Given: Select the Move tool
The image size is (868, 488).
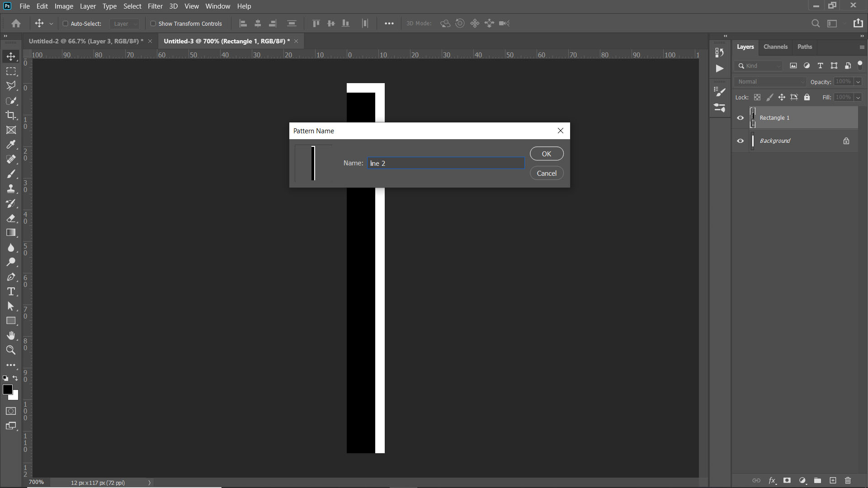Looking at the screenshot, I should pyautogui.click(x=11, y=56).
